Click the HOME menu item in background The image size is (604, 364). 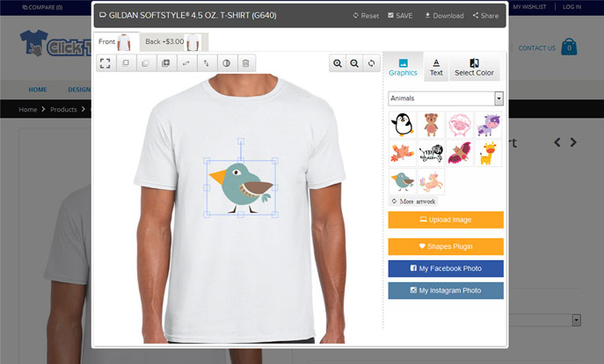click(x=37, y=90)
